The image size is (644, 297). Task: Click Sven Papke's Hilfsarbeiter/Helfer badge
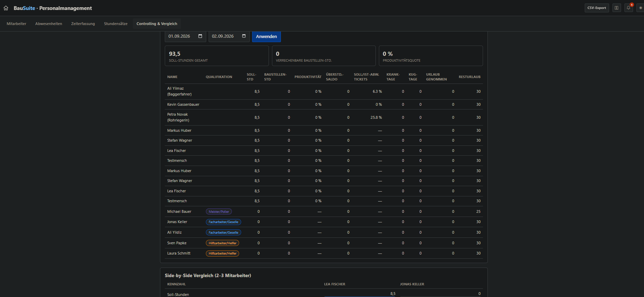pos(223,243)
